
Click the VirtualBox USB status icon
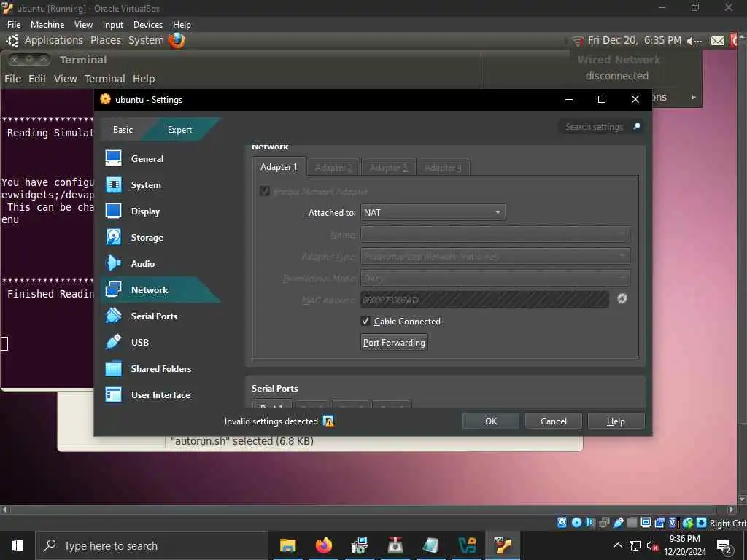[x=619, y=523]
